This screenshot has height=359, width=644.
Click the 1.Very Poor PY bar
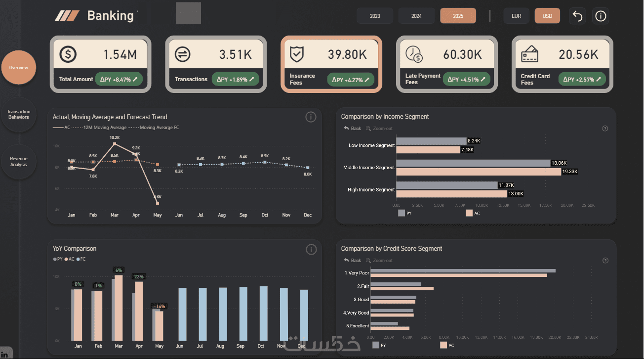(x=463, y=270)
